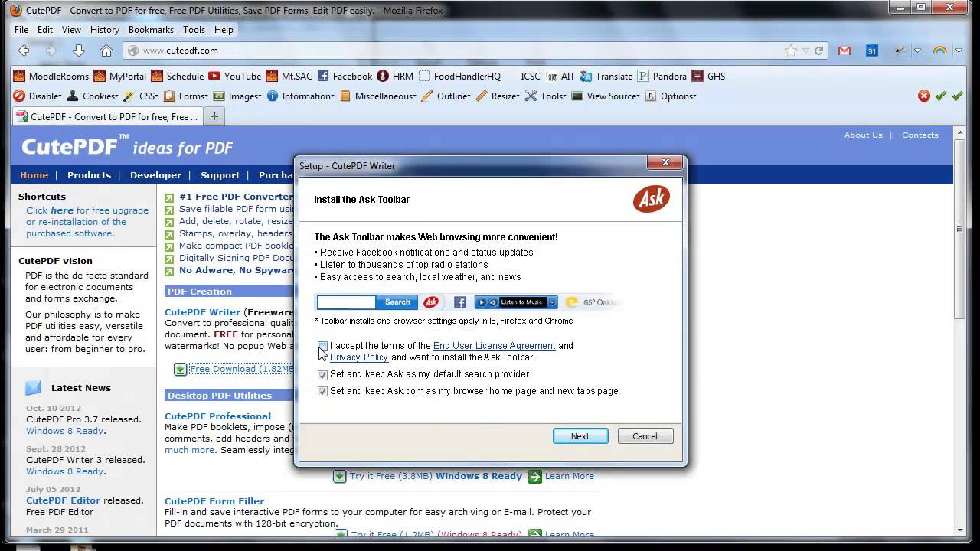
Task: Click the Next button in setup dialog
Action: click(580, 436)
